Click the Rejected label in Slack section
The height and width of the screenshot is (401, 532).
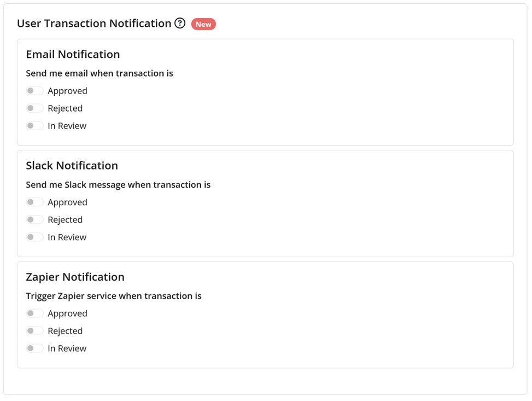click(66, 219)
